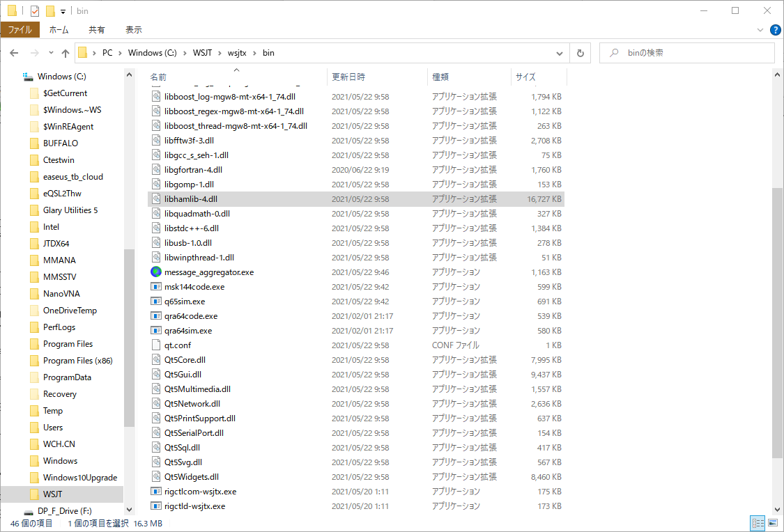Image resolution: width=784 pixels, height=532 pixels.
Task: Click the Windows (C:) drive icon in tree
Action: pyautogui.click(x=28, y=77)
